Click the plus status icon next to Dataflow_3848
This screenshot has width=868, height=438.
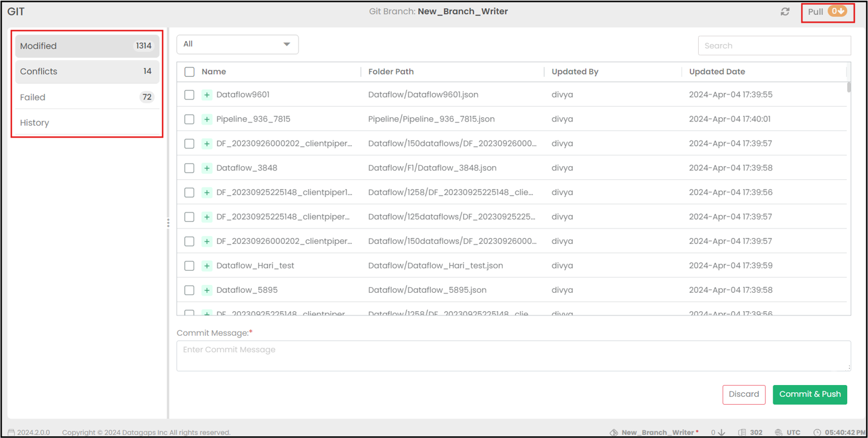click(x=207, y=168)
